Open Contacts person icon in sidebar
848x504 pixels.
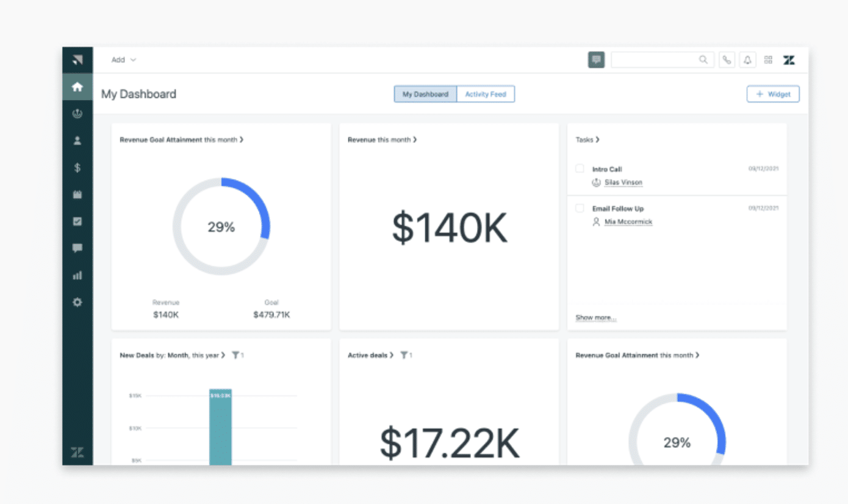point(77,140)
